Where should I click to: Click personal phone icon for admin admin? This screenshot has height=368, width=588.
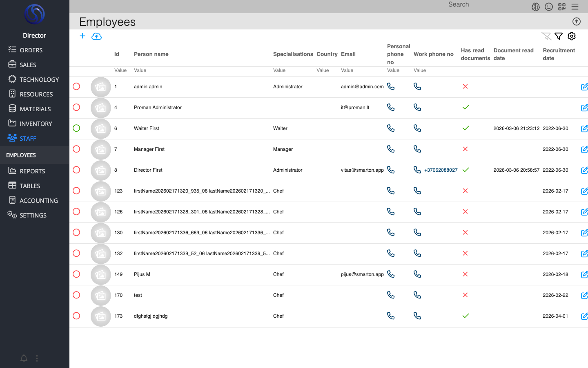[x=391, y=87]
